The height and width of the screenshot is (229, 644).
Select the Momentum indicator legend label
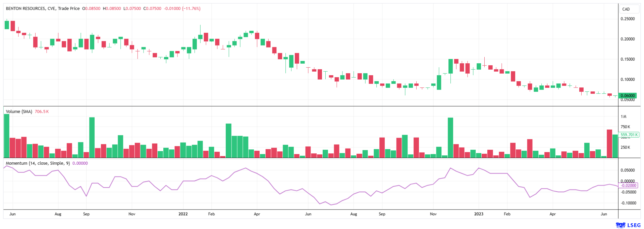click(x=38, y=163)
